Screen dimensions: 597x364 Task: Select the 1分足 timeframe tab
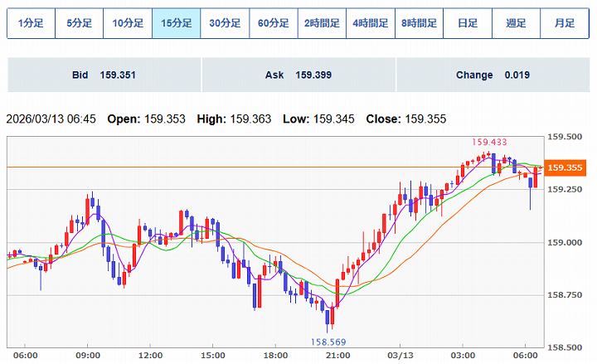coord(31,24)
